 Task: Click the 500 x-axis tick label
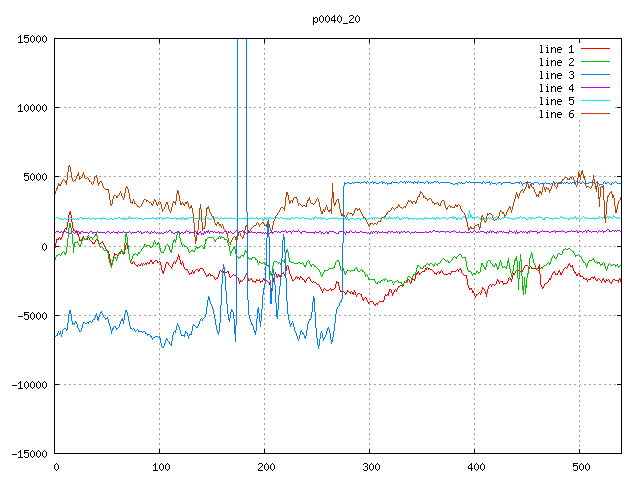click(x=580, y=467)
